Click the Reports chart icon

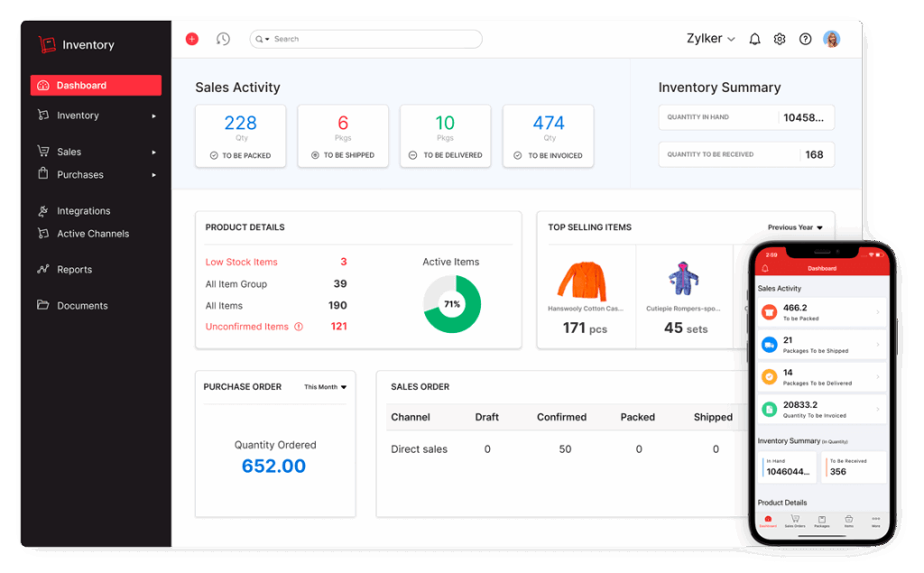tap(43, 269)
